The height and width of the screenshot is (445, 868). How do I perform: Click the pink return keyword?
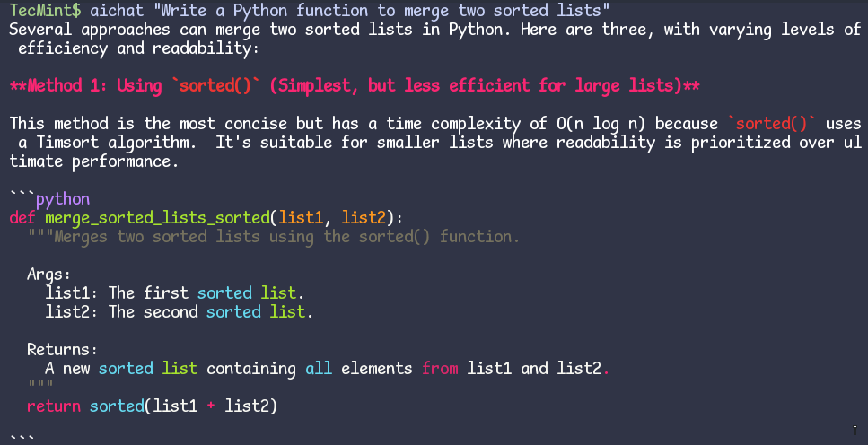54,406
